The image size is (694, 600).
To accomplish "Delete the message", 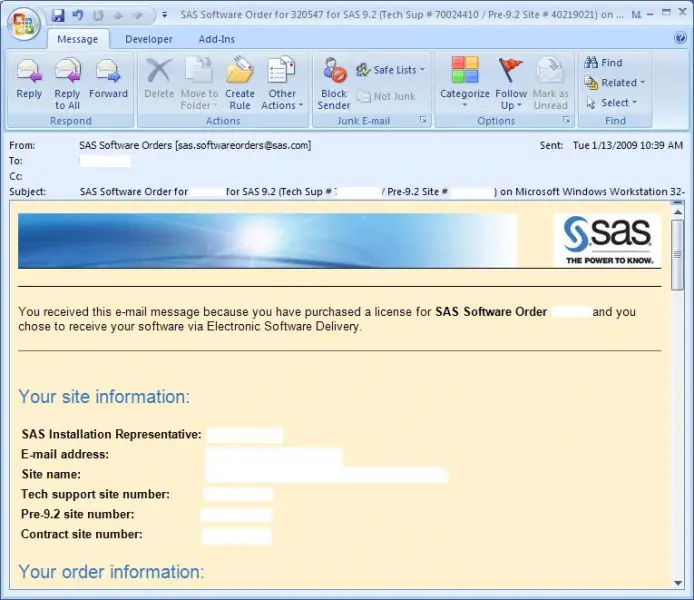I will pyautogui.click(x=159, y=80).
